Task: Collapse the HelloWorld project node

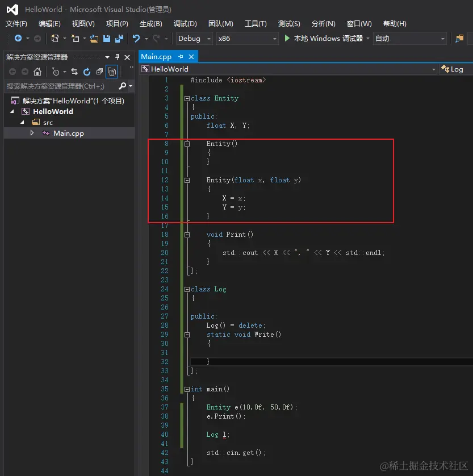Action: (x=12, y=112)
